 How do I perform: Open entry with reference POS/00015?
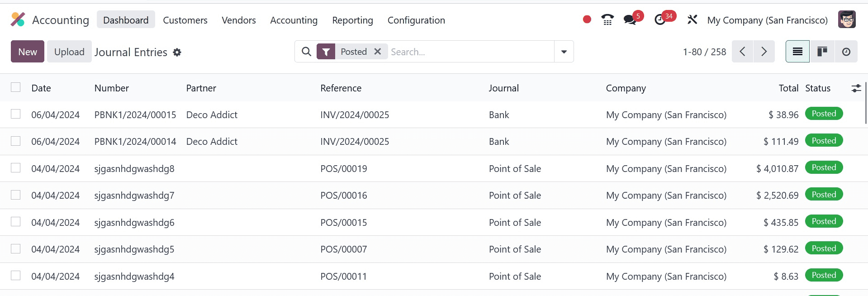344,223
